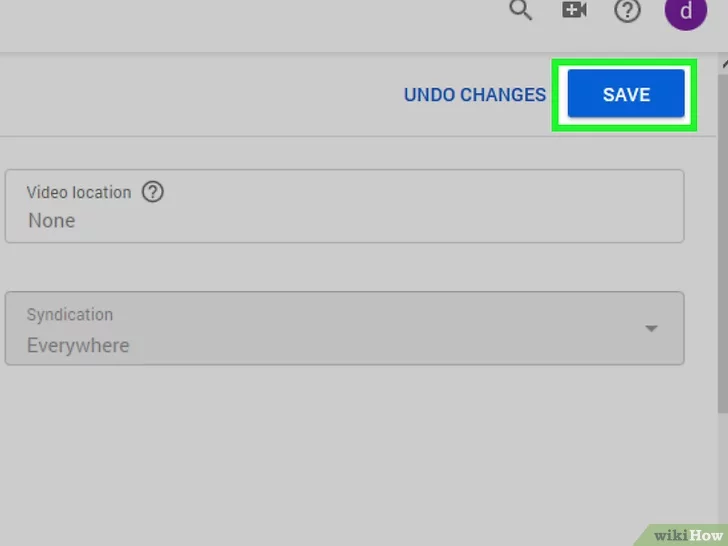Click the help icon beside Video location
This screenshot has width=728, height=546.
153,192
